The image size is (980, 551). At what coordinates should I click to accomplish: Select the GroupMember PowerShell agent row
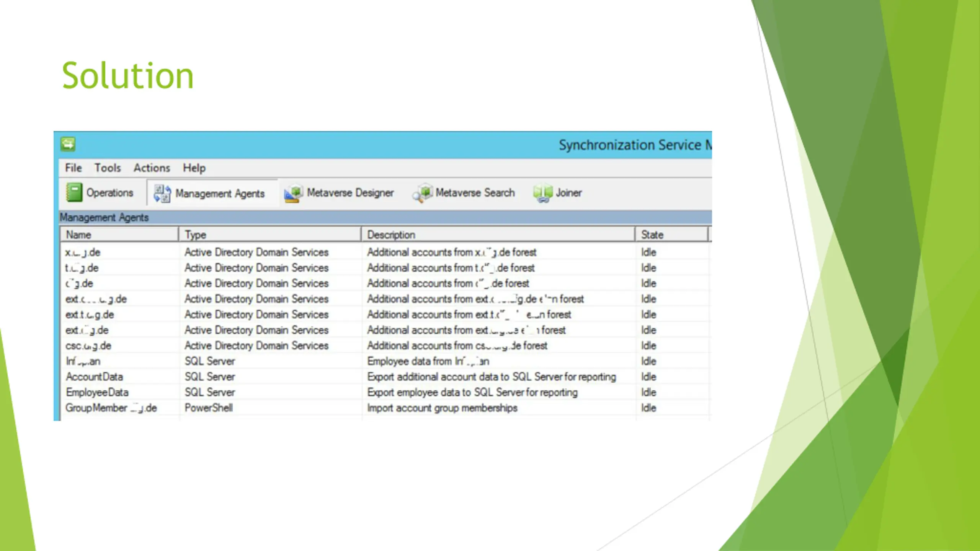111,408
